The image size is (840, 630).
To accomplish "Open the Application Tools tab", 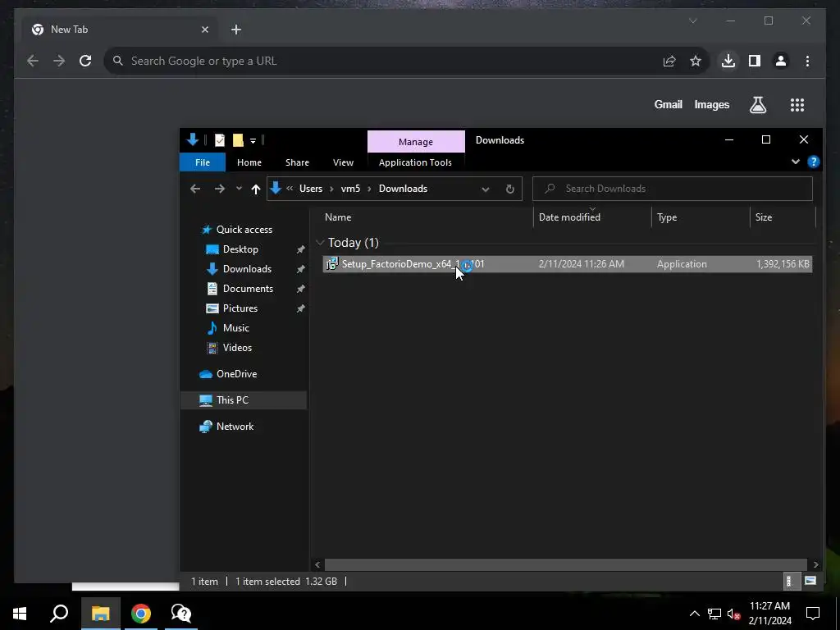I will 415,162.
